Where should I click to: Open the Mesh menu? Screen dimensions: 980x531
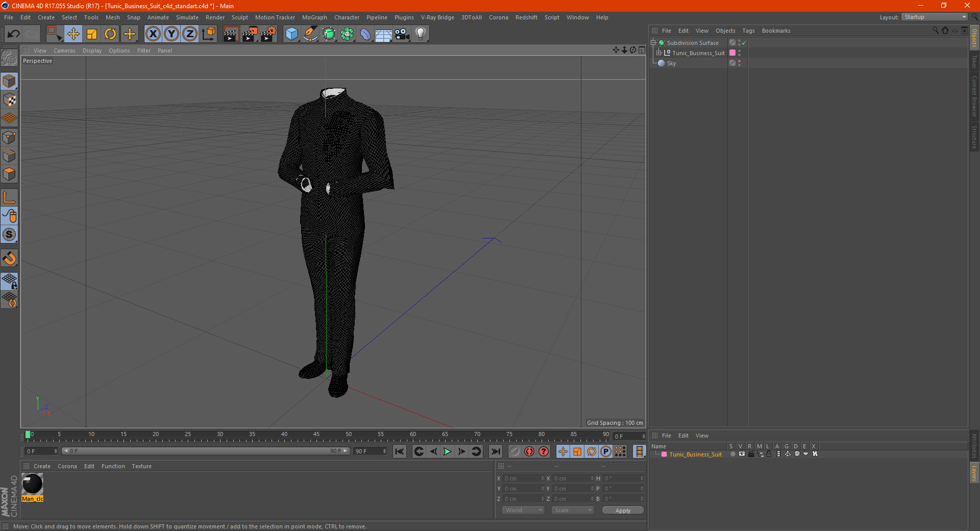point(112,17)
